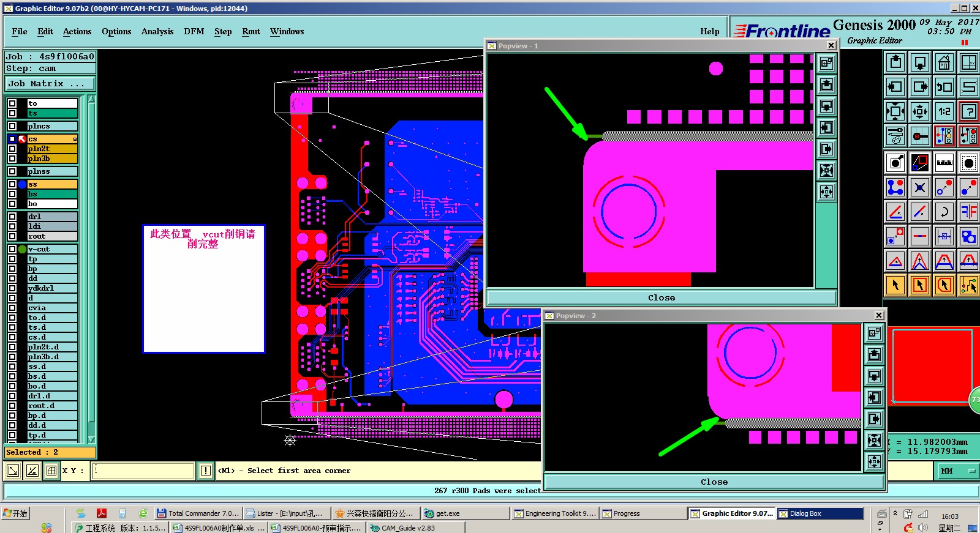
Task: Select the ruler measure tool
Action: click(x=944, y=163)
